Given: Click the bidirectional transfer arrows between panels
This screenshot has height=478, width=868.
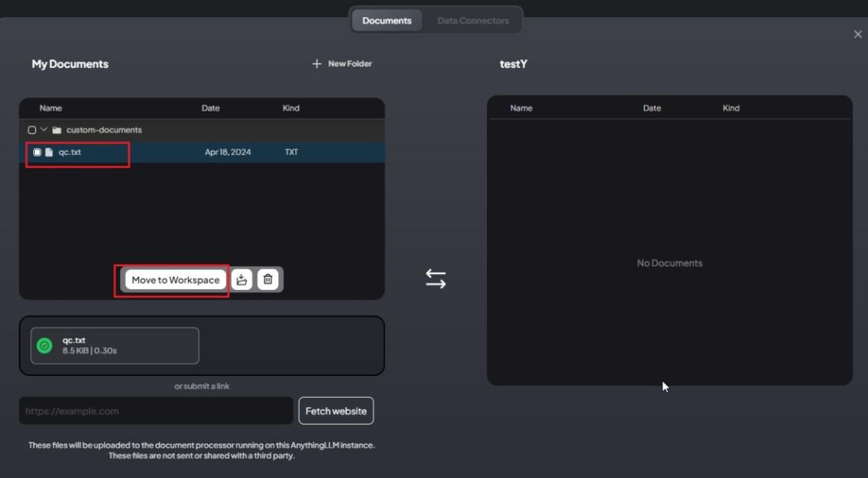Looking at the screenshot, I should click(x=436, y=278).
